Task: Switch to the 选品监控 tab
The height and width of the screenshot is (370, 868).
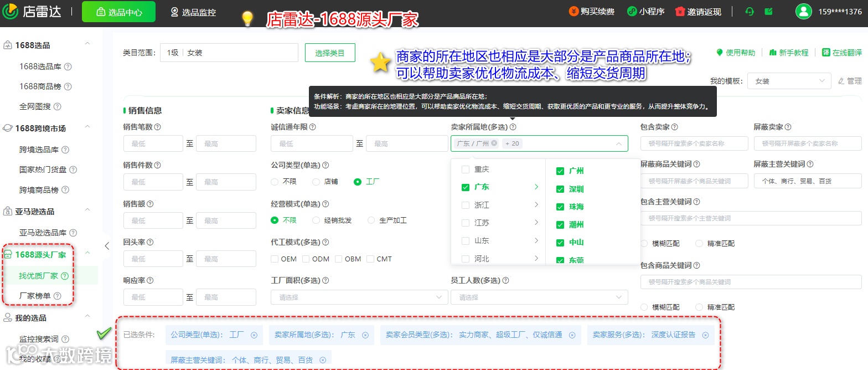Action: 193,12
